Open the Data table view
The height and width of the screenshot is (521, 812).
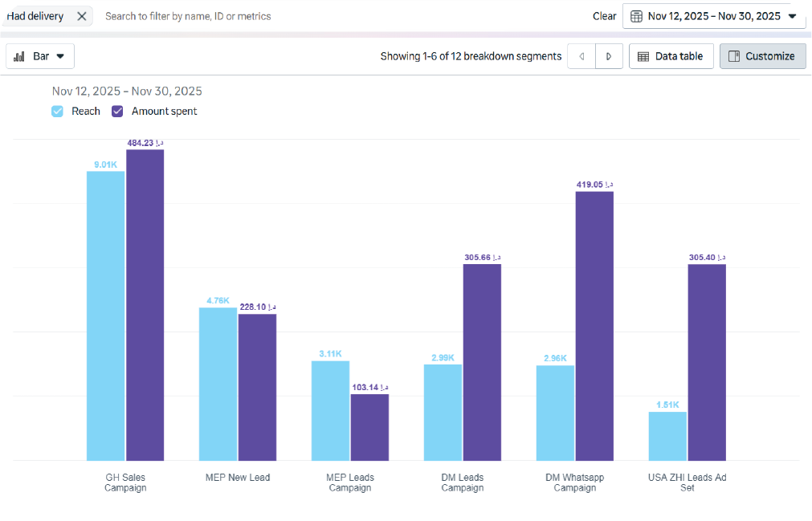coord(671,56)
